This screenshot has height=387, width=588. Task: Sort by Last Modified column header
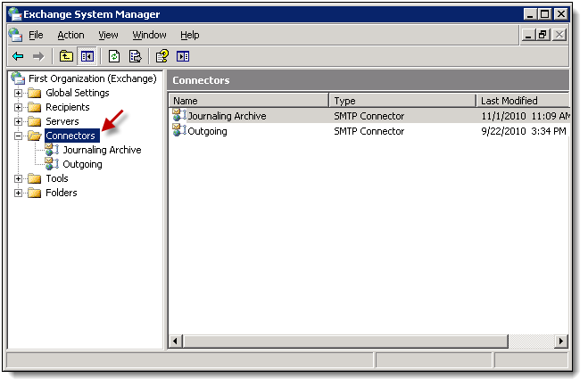[x=523, y=101]
